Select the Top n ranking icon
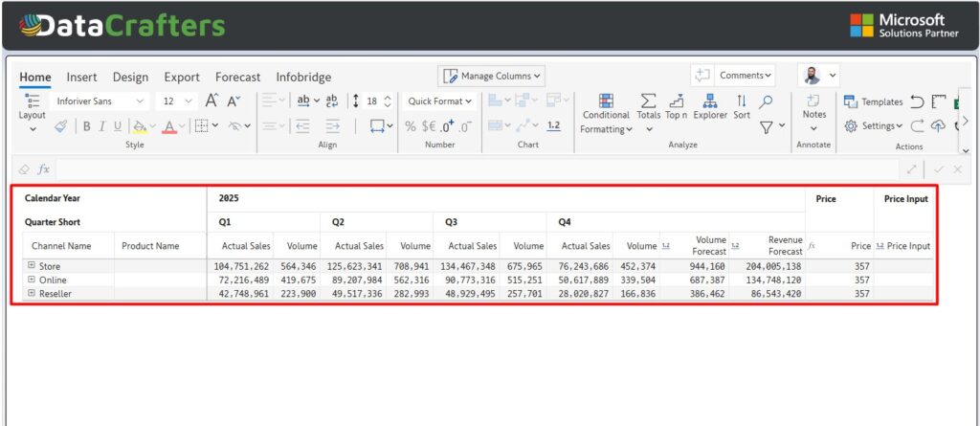Viewport: 980px width, 426px height. [x=677, y=101]
